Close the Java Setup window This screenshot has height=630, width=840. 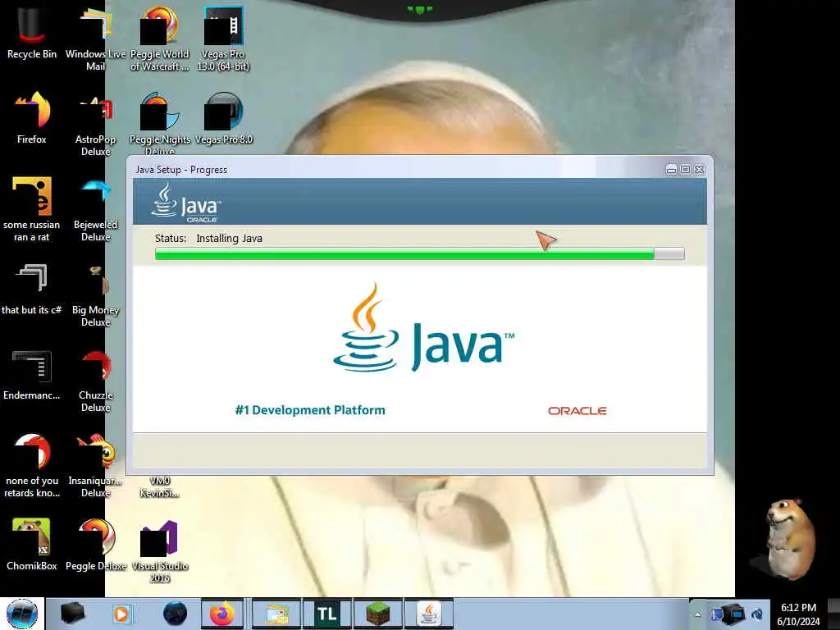point(699,169)
